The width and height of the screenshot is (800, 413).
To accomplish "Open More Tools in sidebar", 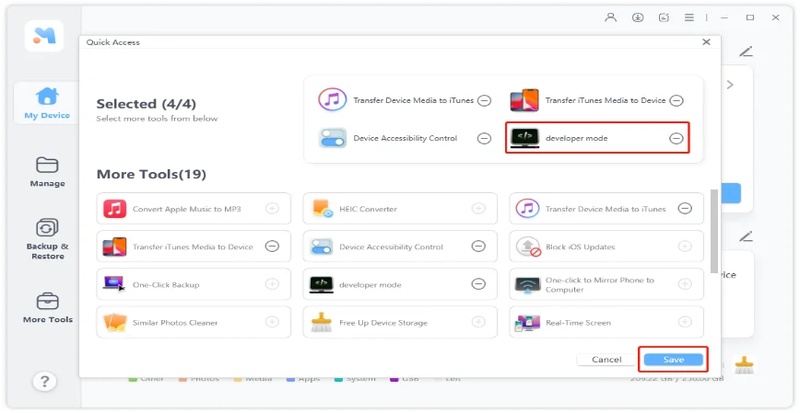I will click(47, 308).
